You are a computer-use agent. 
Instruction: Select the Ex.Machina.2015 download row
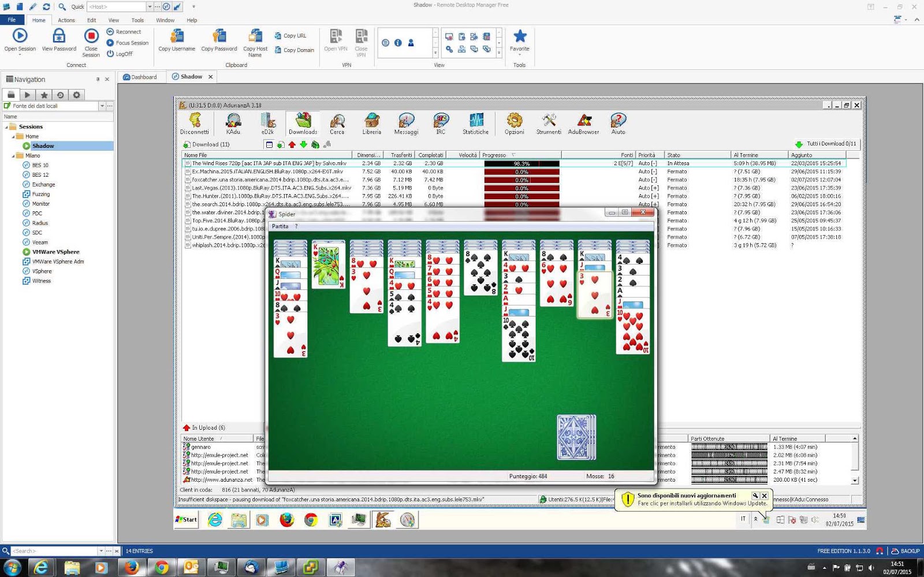point(514,172)
